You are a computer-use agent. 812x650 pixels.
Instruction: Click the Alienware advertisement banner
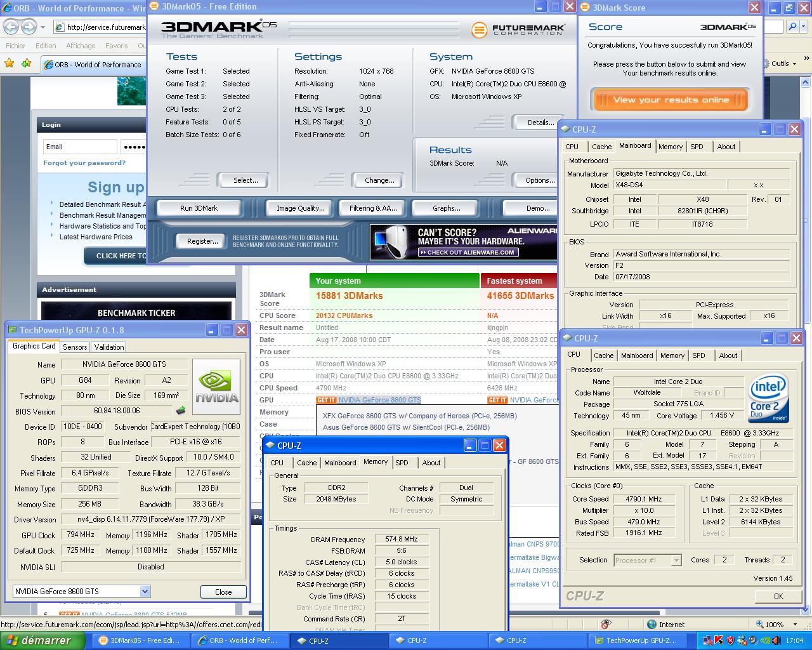pyautogui.click(x=464, y=242)
